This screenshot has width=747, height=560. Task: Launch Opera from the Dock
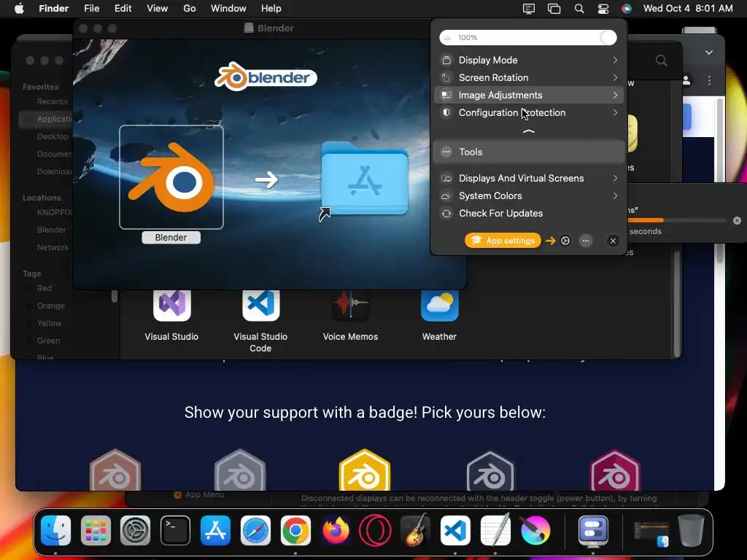pos(376,531)
